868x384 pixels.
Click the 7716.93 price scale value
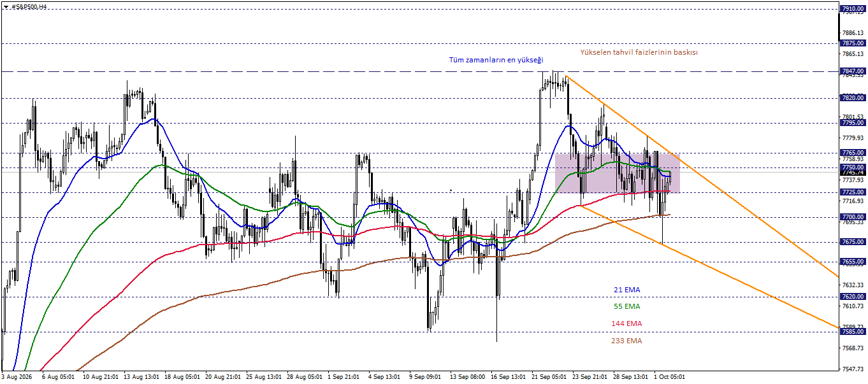853,201
